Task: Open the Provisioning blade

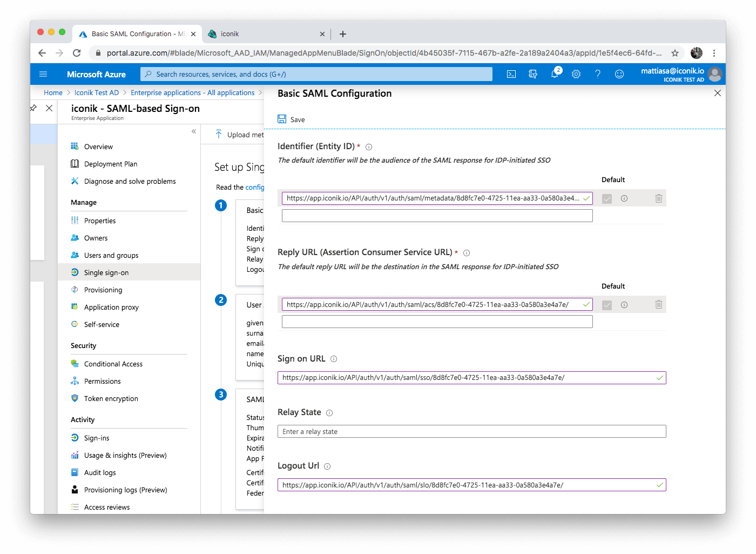Action: tap(103, 290)
